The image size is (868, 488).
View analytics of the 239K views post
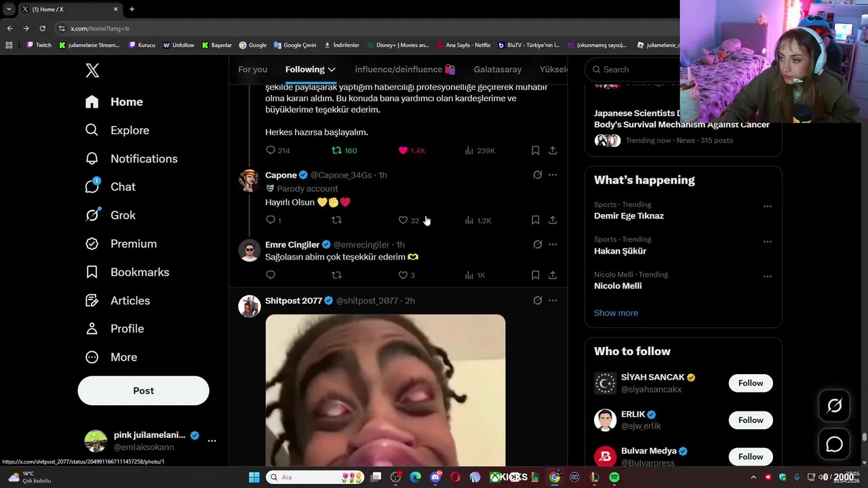(479, 150)
